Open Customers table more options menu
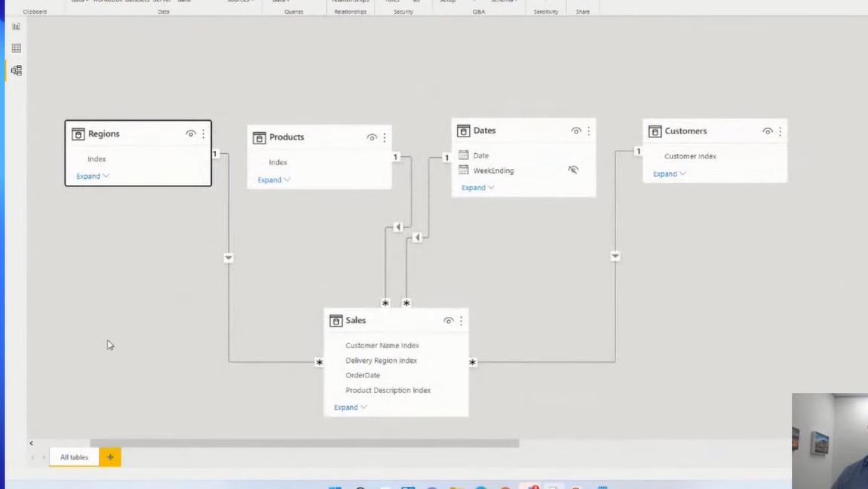The image size is (868, 489). [780, 131]
